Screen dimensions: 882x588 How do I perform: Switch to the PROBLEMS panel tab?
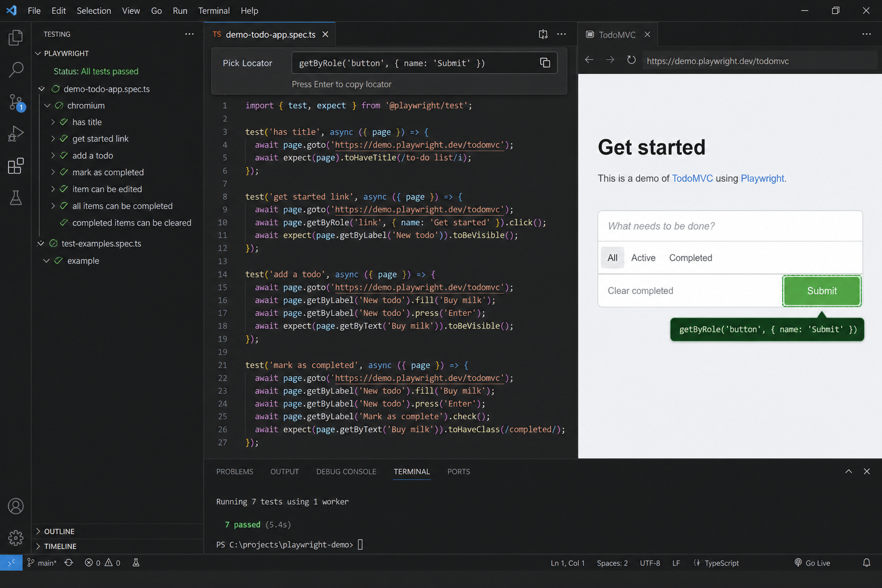(x=235, y=471)
